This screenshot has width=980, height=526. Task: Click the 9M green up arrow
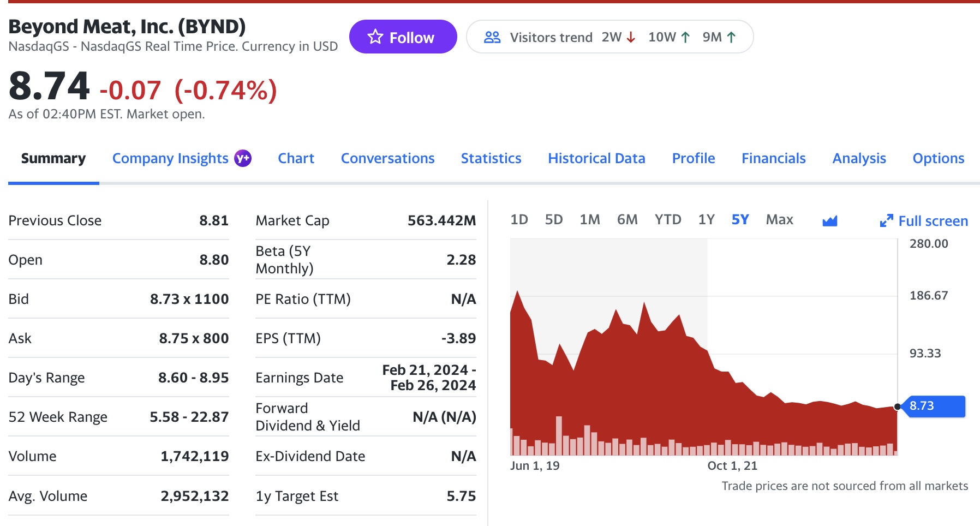732,37
